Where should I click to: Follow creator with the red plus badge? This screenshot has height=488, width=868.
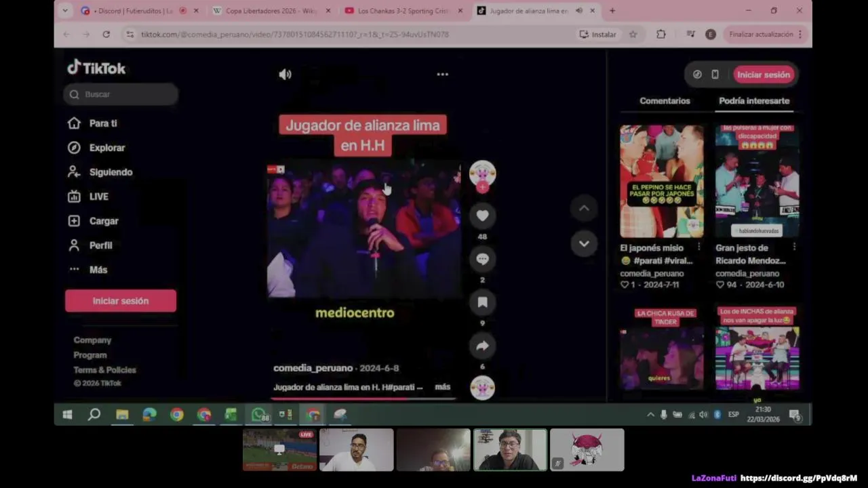(x=482, y=187)
